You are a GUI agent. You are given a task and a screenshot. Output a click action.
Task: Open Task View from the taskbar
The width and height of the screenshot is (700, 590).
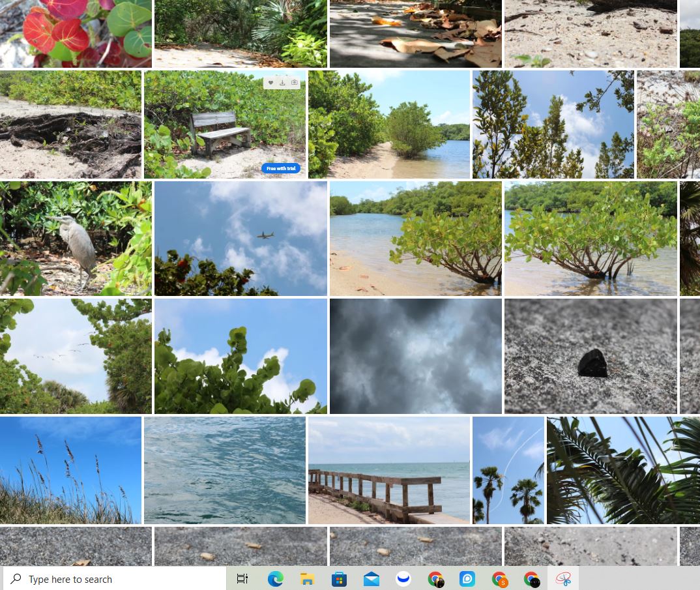pyautogui.click(x=242, y=579)
